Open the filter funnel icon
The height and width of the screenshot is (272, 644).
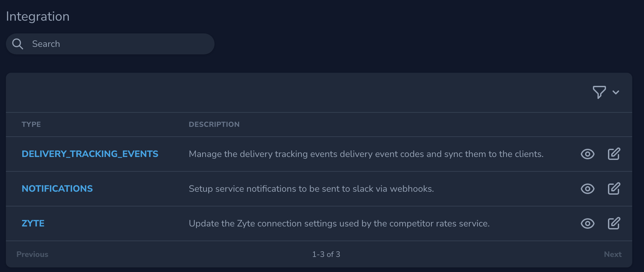[x=599, y=92]
